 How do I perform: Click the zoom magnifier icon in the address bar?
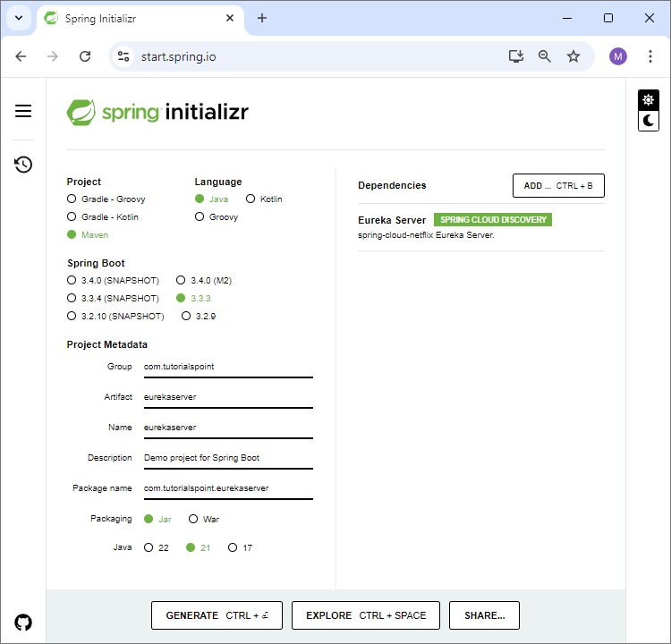click(544, 56)
